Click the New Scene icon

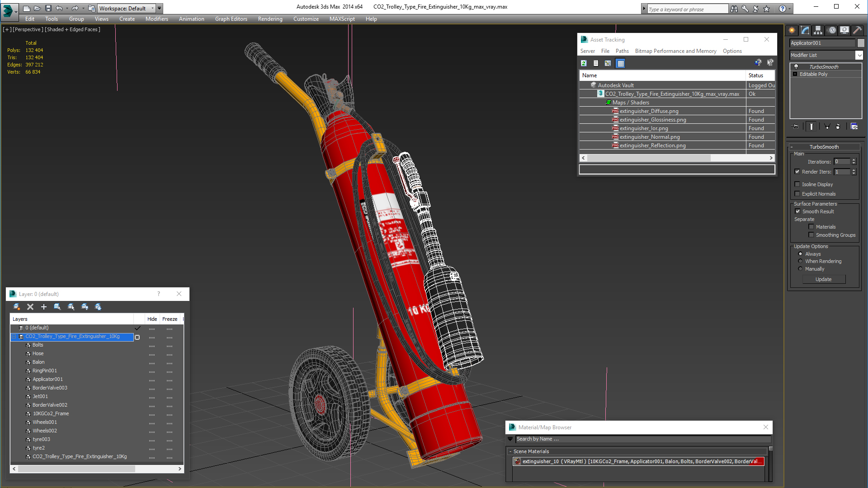click(27, 8)
